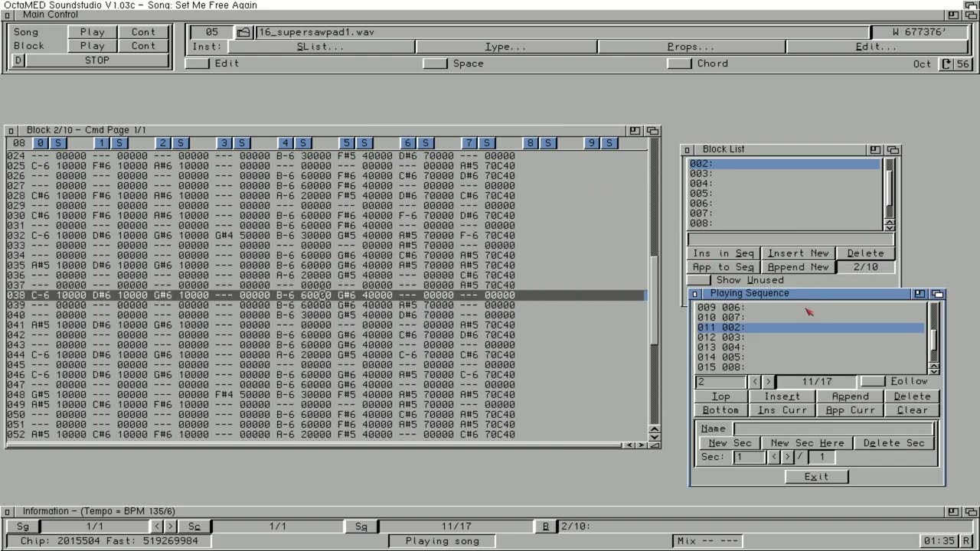Image resolution: width=980 pixels, height=551 pixels.
Task: Select track 7 number button
Action: coord(469,143)
